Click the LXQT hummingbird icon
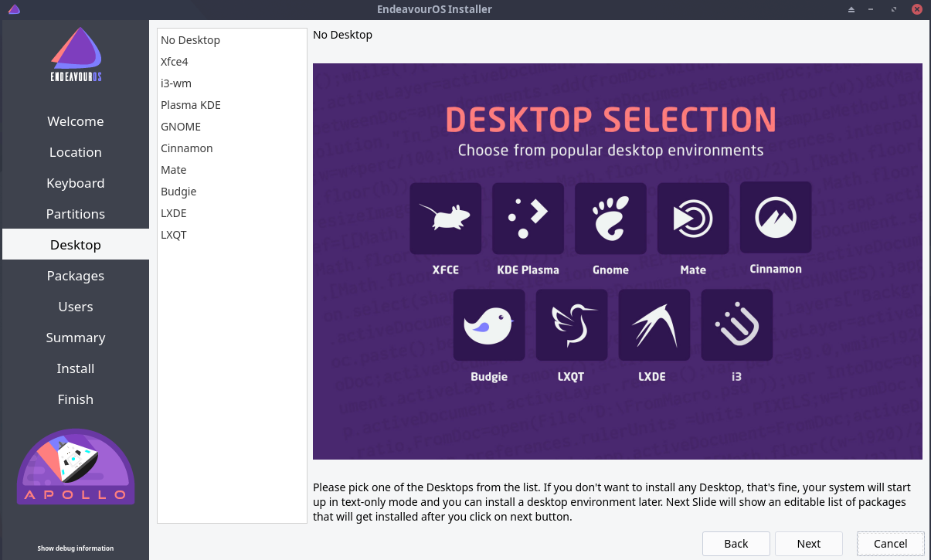Viewport: 931px width, 560px height. (x=571, y=324)
